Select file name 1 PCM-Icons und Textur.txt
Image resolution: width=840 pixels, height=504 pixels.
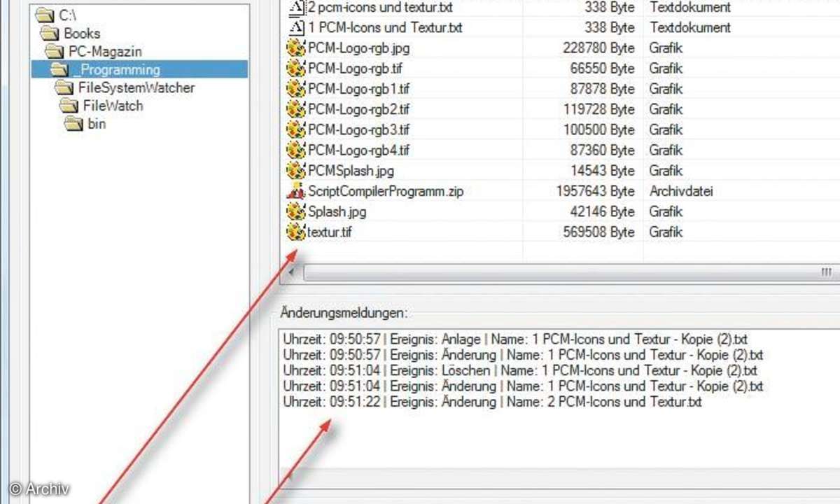(x=385, y=28)
